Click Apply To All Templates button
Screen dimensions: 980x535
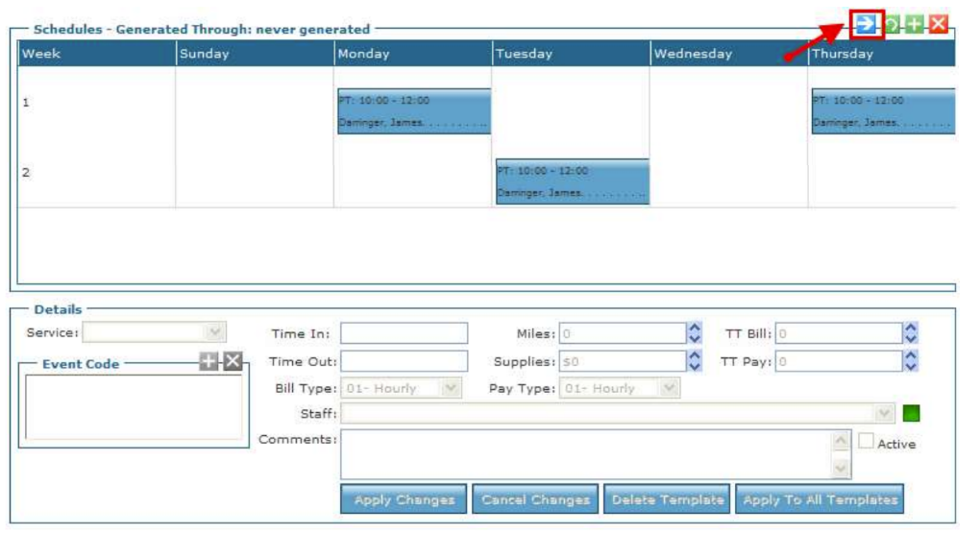coord(819,499)
